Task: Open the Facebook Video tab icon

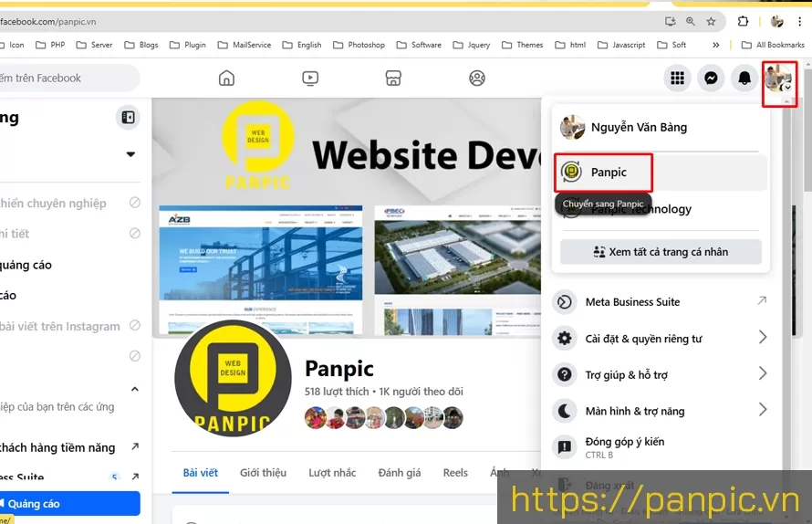Action: [309, 79]
